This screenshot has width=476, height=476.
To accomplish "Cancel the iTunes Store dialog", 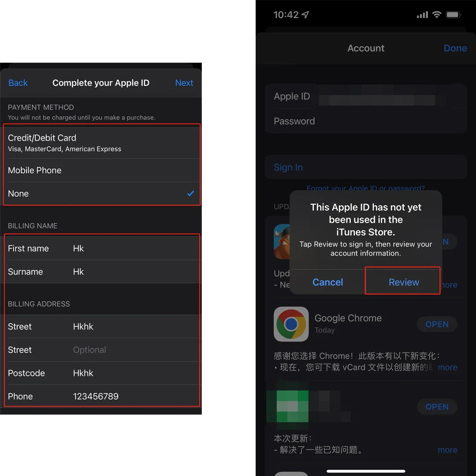I will tap(327, 282).
